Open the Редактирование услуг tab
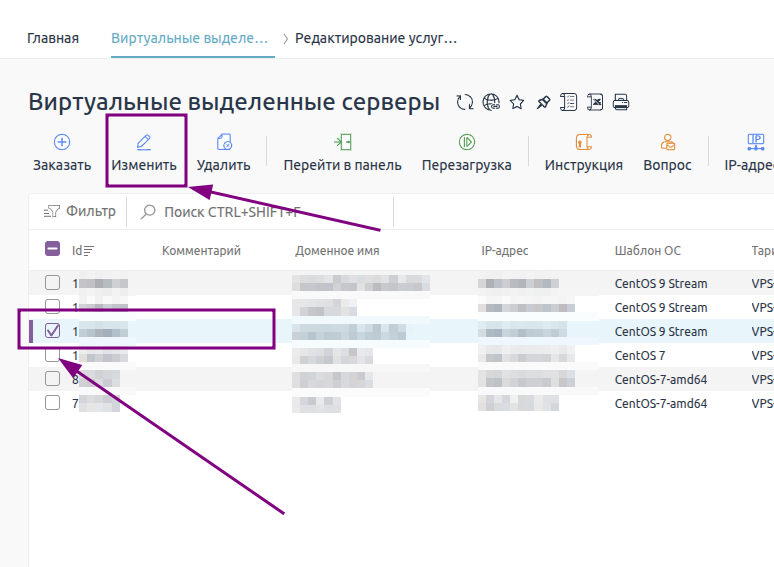 point(376,38)
